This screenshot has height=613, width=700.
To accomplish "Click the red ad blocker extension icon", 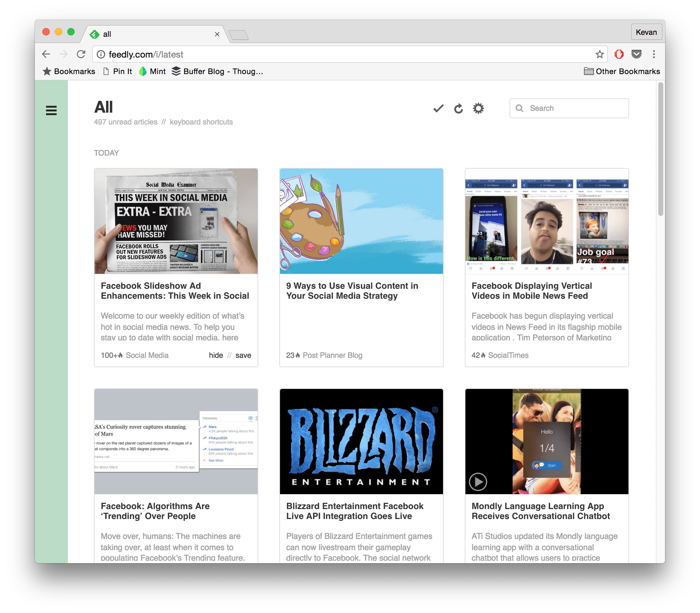I will pyautogui.click(x=619, y=54).
